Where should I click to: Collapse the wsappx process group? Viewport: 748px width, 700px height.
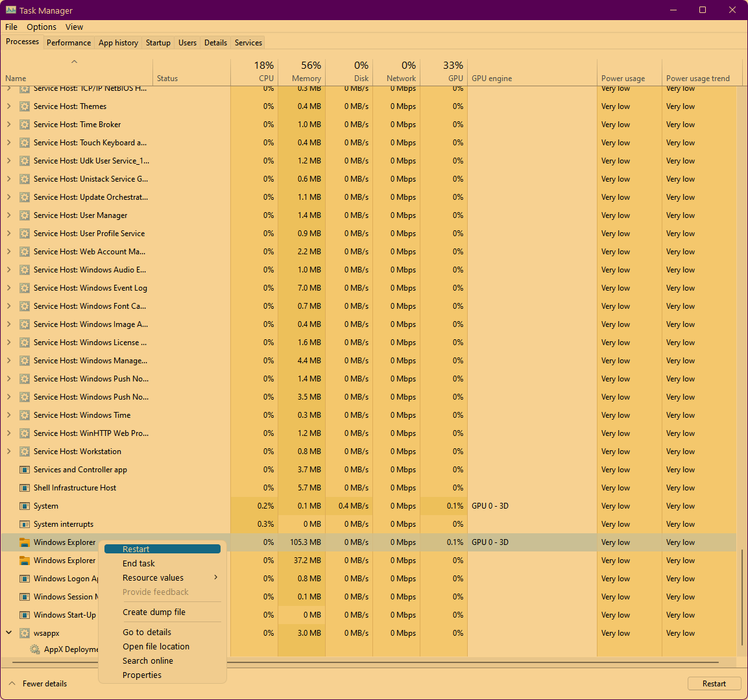pos(8,633)
